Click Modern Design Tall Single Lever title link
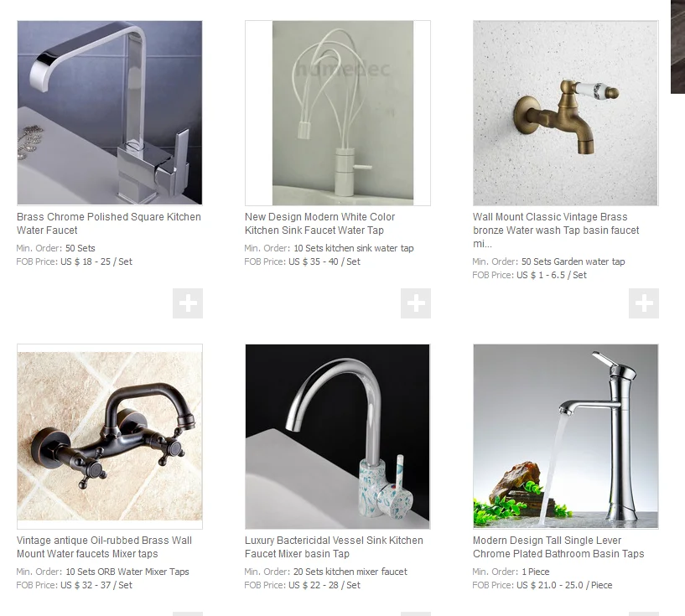The image size is (685, 616). tap(558, 547)
